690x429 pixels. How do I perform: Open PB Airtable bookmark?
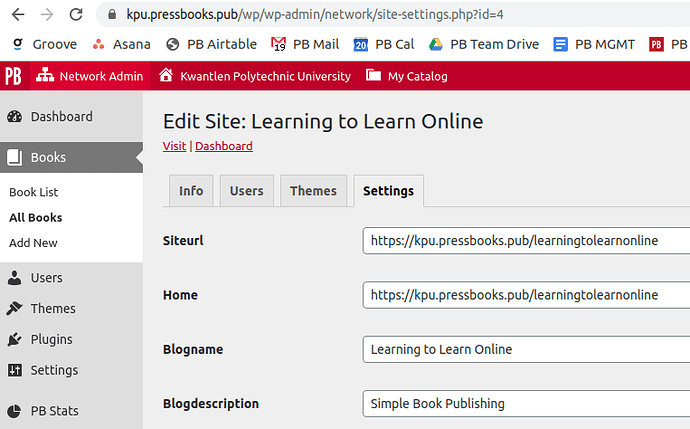tap(211, 44)
